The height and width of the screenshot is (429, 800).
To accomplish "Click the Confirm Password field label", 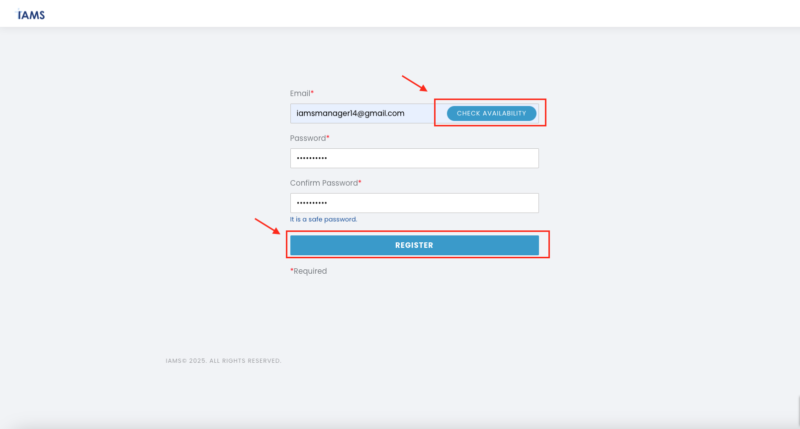I will coord(323,183).
